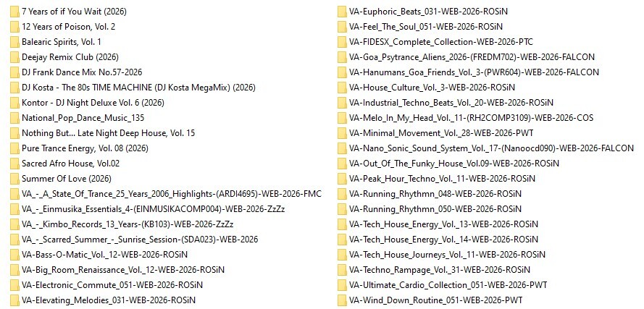Screen dimensions: 644x309
Task: Click folder icon next to VA-Bass-O-Matic_Vol._12
Action: pos(14,255)
